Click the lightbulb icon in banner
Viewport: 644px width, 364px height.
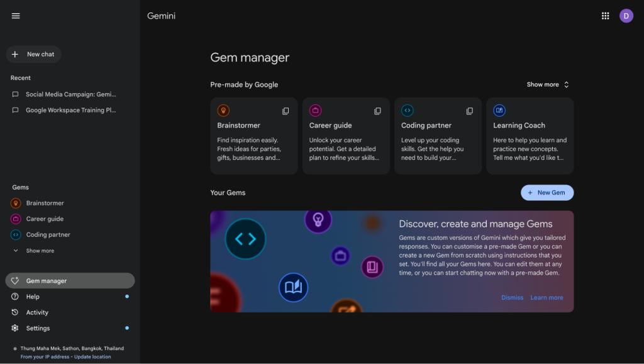pyautogui.click(x=318, y=220)
